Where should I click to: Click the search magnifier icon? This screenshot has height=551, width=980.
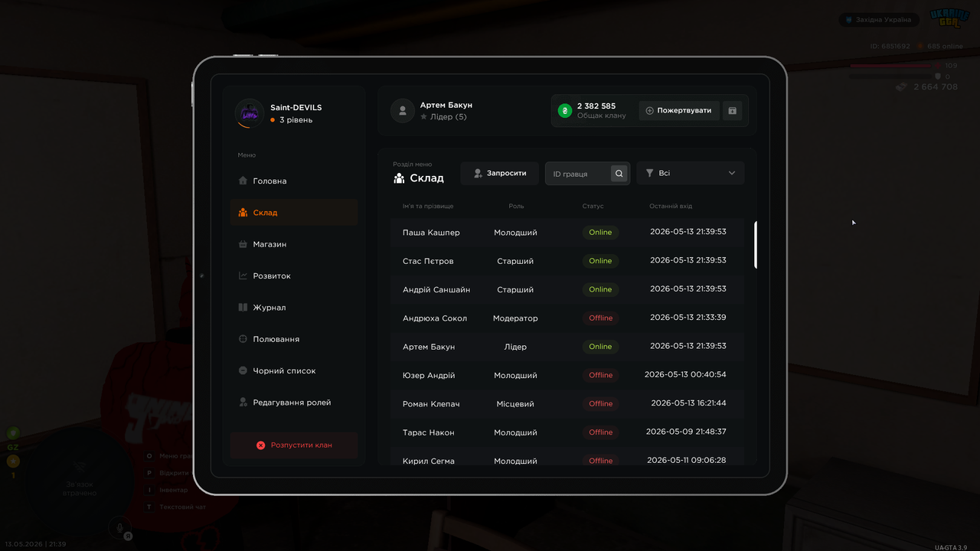coord(619,174)
